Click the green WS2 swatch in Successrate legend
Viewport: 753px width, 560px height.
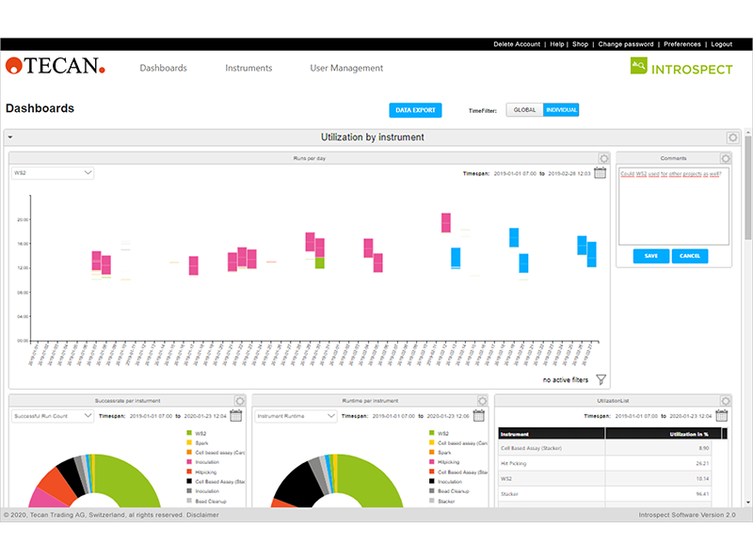189,433
